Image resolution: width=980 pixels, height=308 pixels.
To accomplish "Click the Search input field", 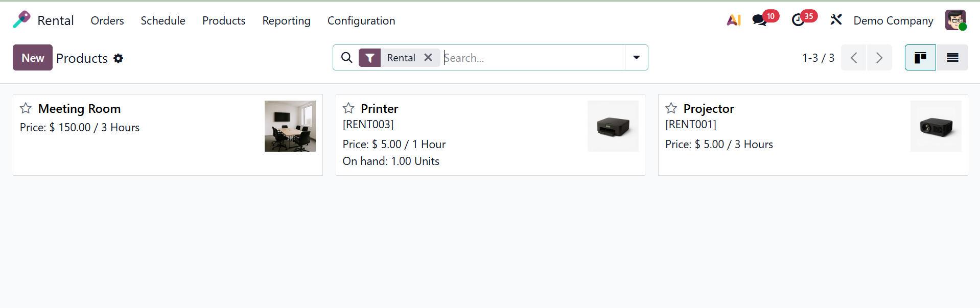I will point(531,58).
